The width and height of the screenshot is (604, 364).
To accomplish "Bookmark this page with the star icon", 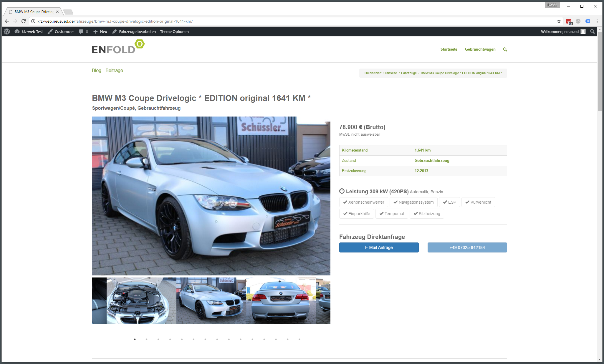I will click(x=559, y=21).
